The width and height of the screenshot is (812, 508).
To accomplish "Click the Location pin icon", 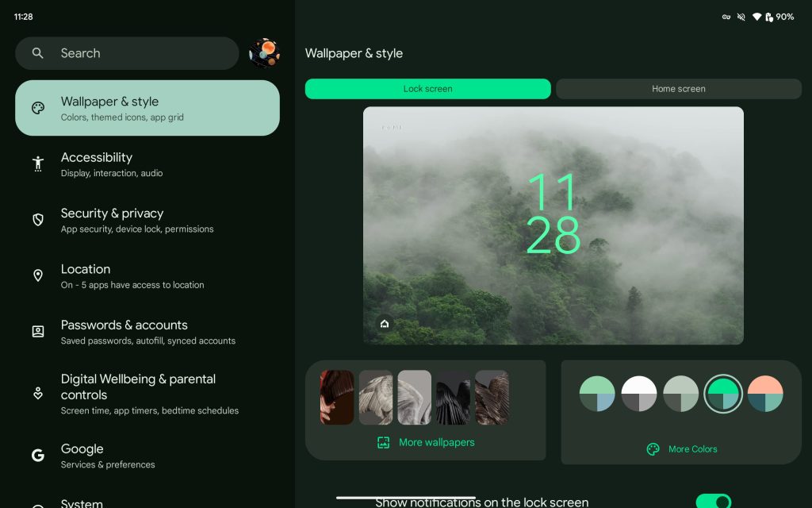I will tap(38, 276).
